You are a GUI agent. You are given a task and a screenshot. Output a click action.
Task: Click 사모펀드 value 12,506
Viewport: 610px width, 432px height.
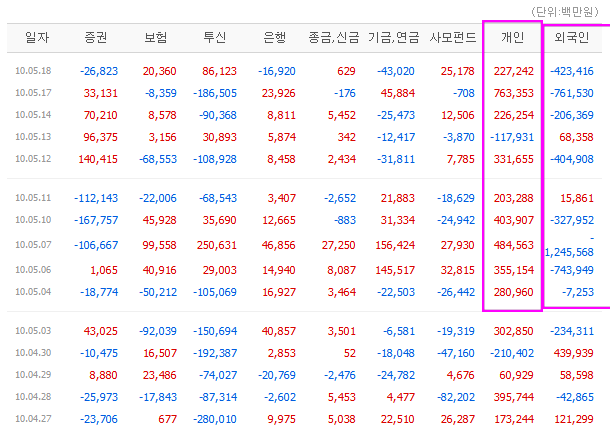click(x=458, y=115)
